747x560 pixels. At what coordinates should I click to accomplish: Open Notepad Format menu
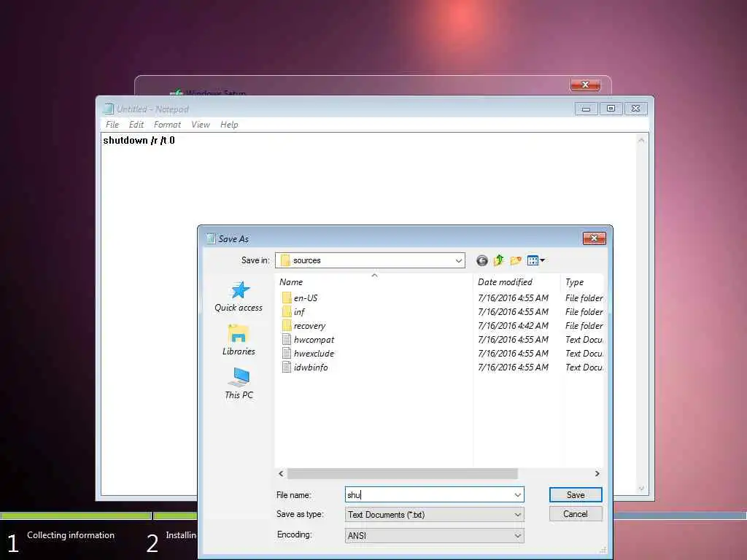tap(167, 125)
